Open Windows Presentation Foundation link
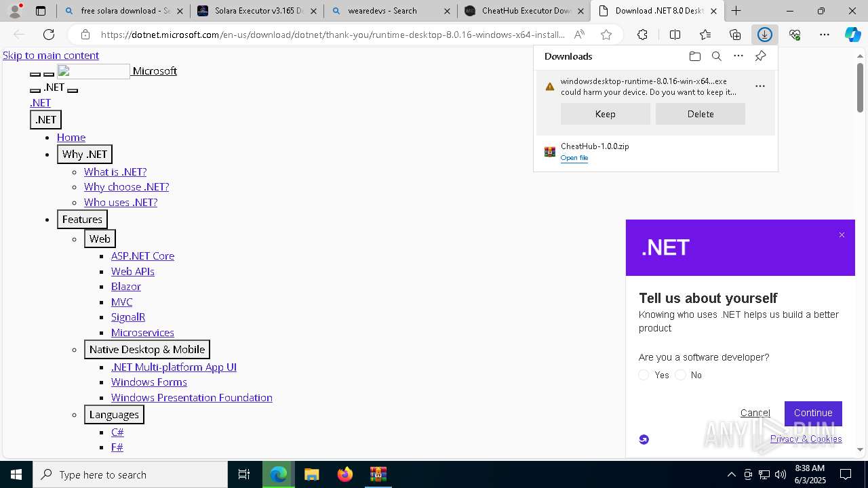The image size is (868, 488). pos(192,398)
